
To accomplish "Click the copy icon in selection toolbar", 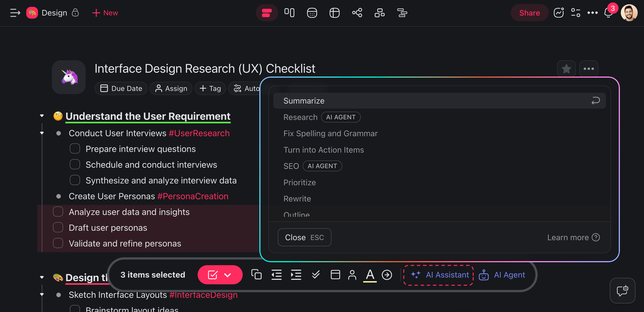I will pos(256,275).
